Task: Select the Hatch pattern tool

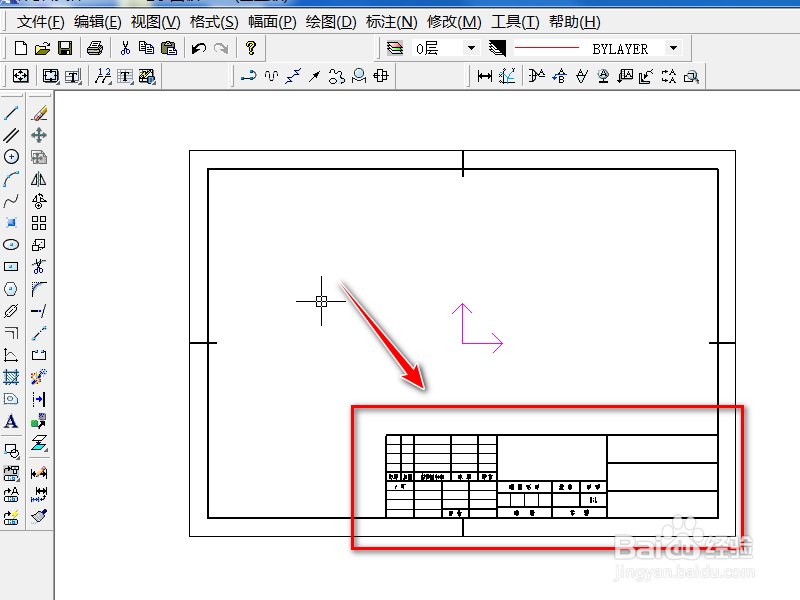Action: click(x=11, y=377)
